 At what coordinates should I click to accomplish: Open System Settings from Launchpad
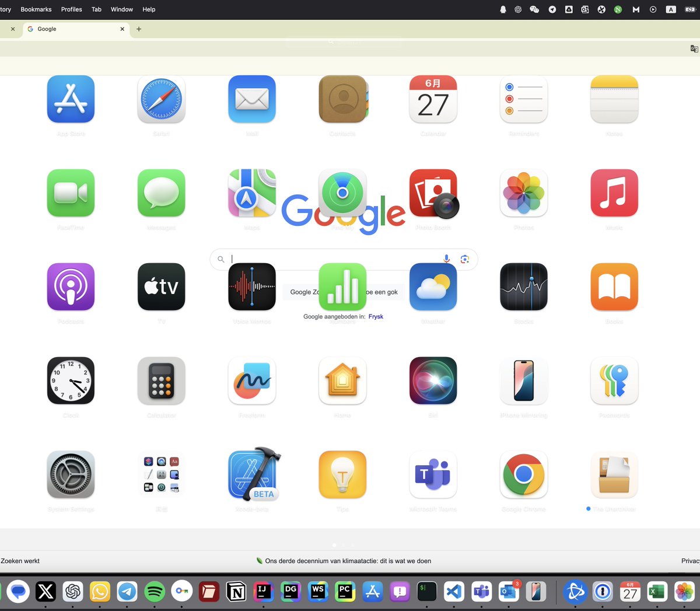71,474
